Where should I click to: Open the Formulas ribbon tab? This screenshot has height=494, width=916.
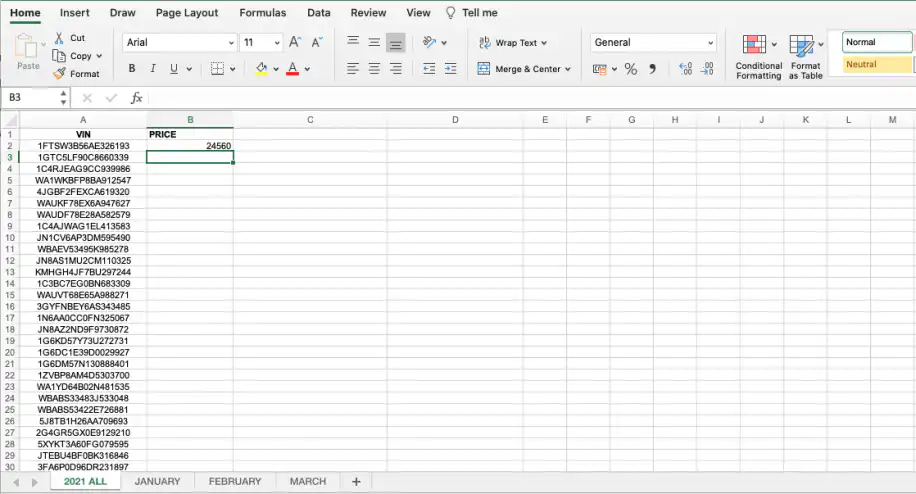pyautogui.click(x=263, y=12)
